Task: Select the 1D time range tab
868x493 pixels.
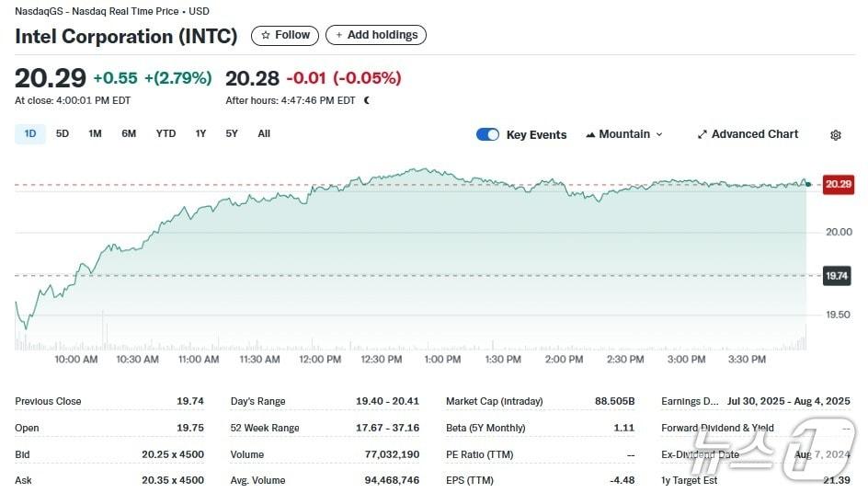Action: (30, 133)
